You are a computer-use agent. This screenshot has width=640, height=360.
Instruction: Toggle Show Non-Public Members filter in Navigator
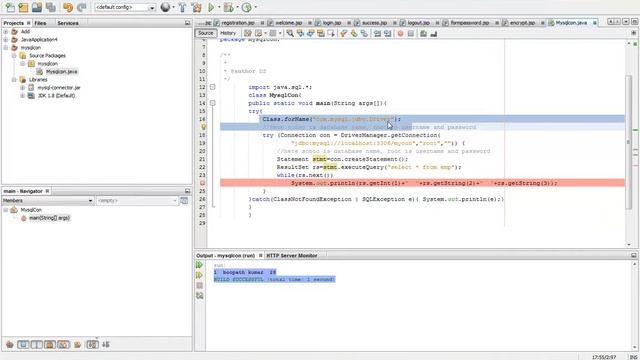50,344
